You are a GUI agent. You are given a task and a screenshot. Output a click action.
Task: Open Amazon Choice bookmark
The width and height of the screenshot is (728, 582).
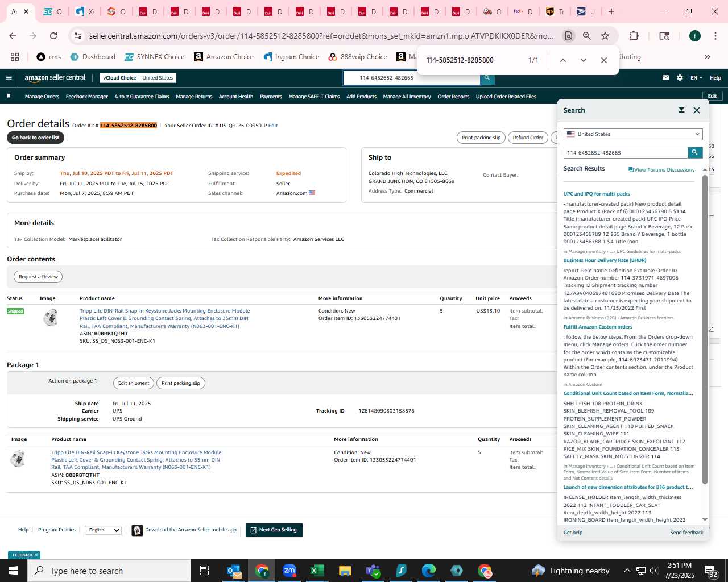coord(224,57)
